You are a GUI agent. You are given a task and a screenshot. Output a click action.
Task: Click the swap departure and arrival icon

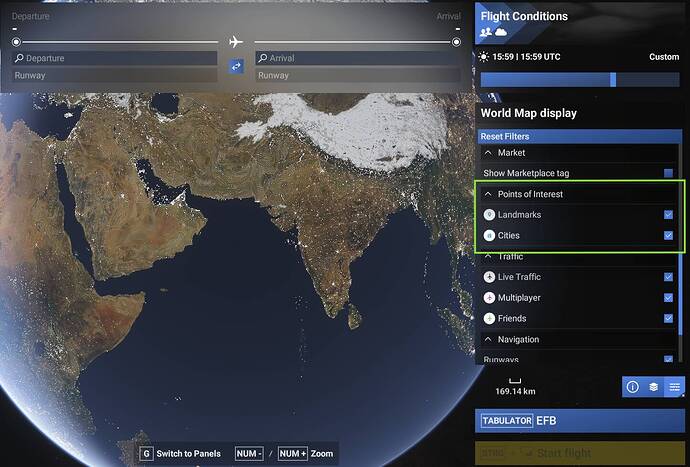236,66
